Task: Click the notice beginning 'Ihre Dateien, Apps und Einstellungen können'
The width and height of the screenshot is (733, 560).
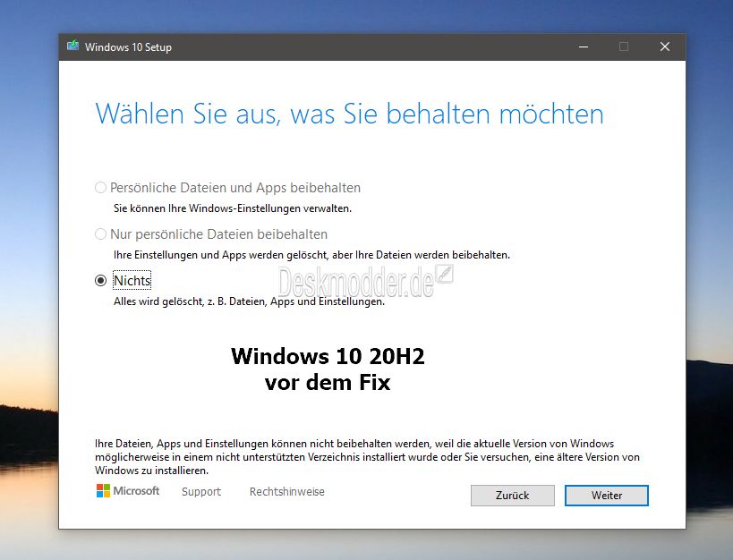Action: 367,457
